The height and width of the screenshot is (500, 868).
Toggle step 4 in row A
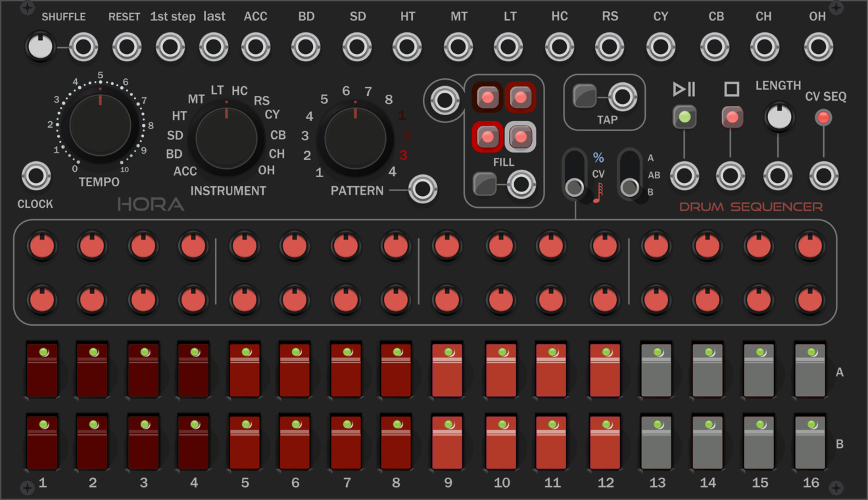tap(193, 370)
